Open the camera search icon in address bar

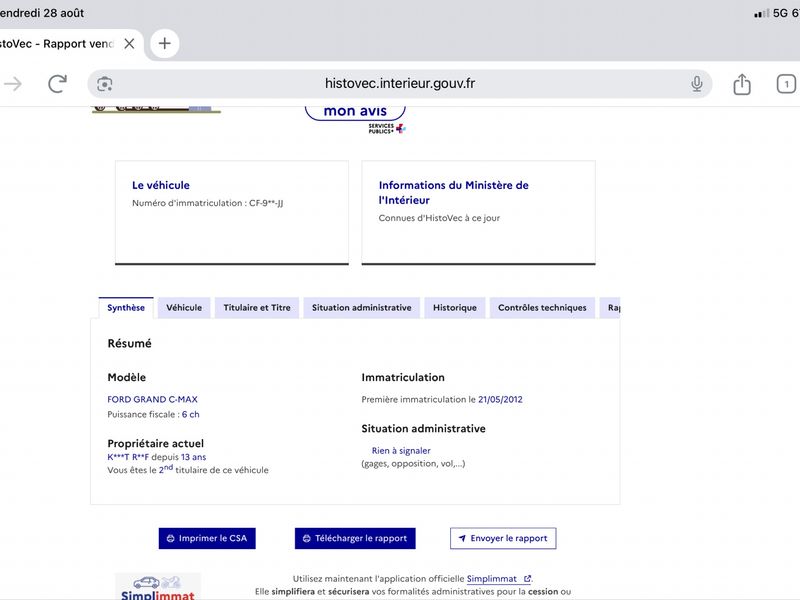[x=105, y=84]
